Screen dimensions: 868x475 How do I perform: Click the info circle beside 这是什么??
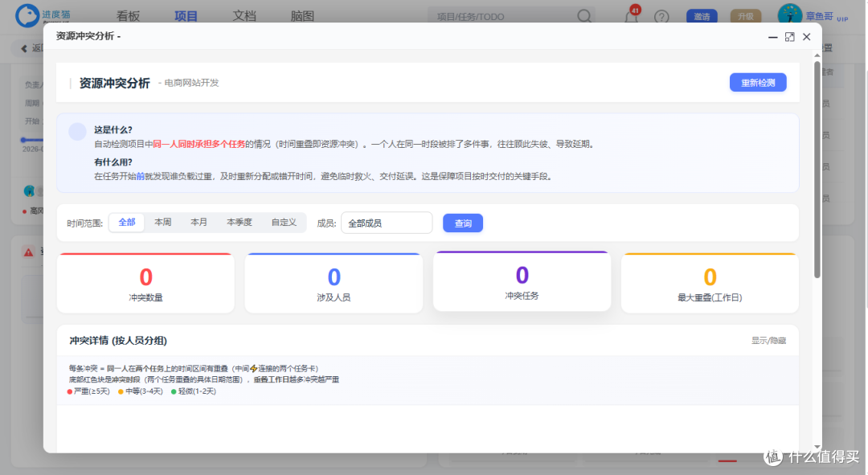click(x=77, y=132)
